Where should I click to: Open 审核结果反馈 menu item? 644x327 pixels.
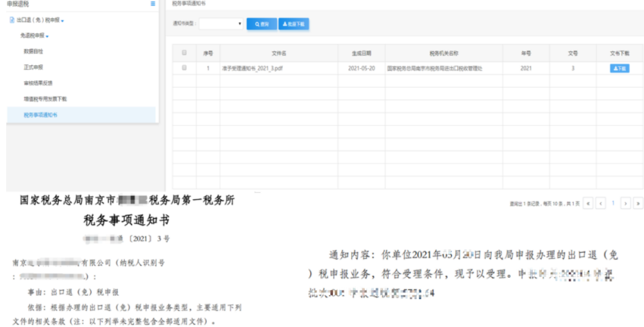click(x=38, y=83)
